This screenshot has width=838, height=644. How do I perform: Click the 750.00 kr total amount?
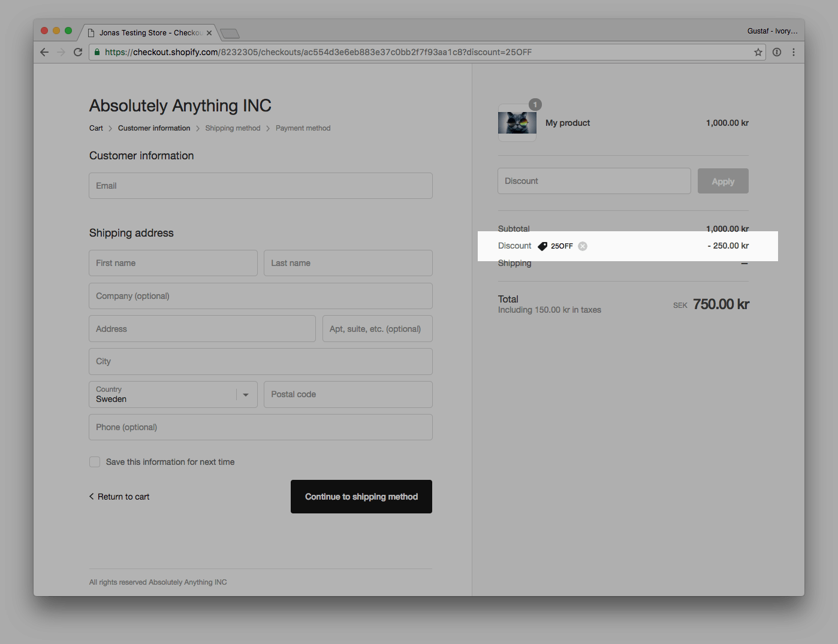coord(721,304)
